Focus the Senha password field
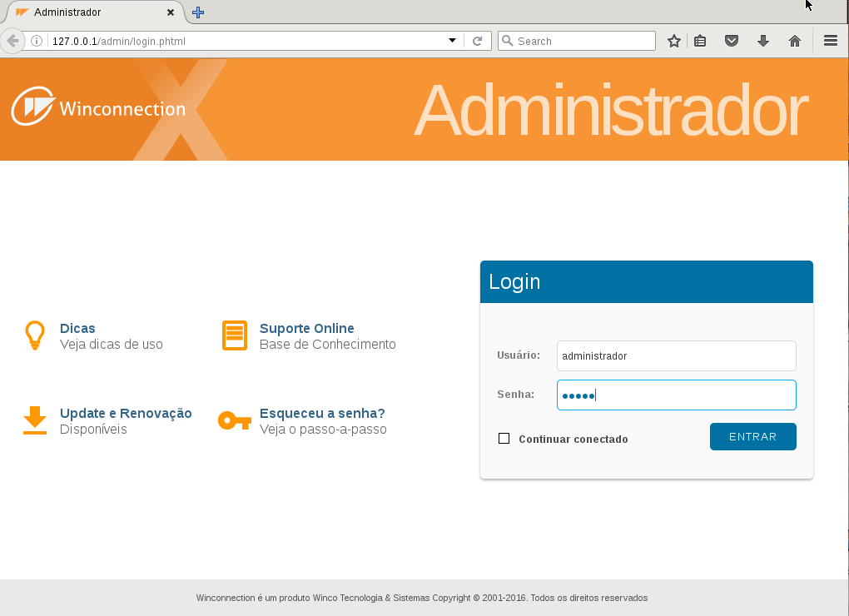The image size is (849, 616). (x=676, y=395)
